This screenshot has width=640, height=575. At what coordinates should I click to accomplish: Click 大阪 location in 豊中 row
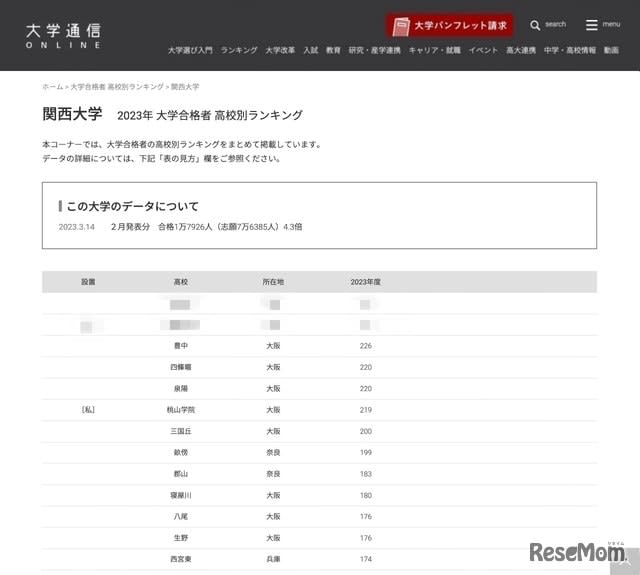coord(273,346)
